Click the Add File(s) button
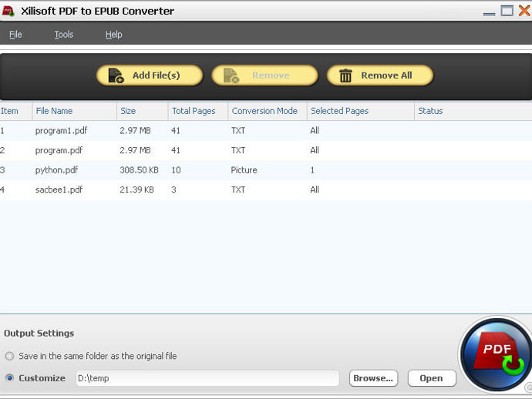Viewport: 532px width, 399px height. click(x=150, y=75)
